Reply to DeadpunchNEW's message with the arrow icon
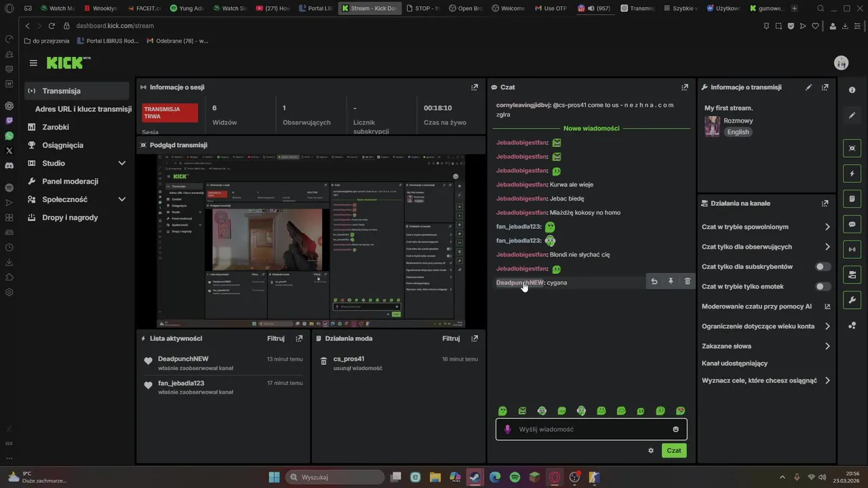The image size is (868, 488). tap(654, 281)
